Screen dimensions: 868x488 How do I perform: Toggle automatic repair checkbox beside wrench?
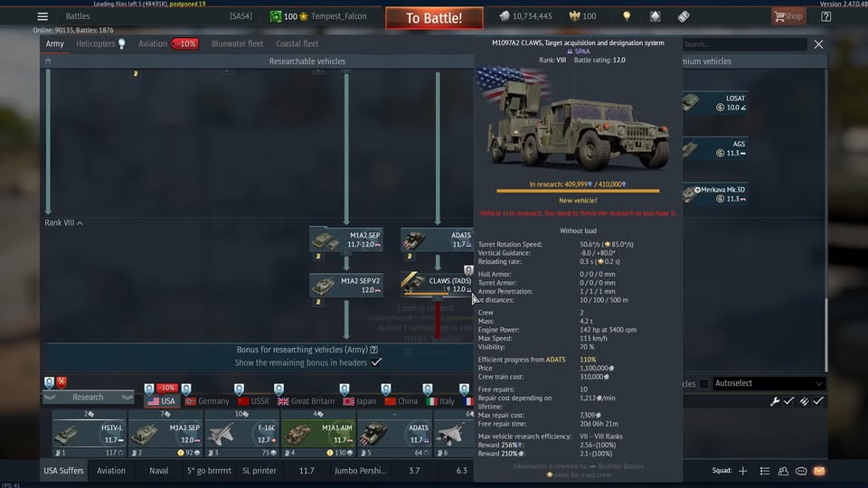pos(789,401)
